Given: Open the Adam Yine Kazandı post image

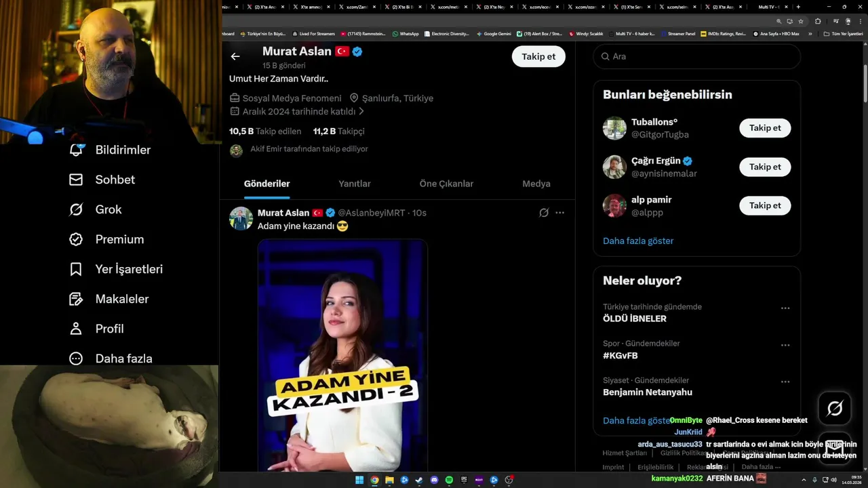Looking at the screenshot, I should pos(342,355).
